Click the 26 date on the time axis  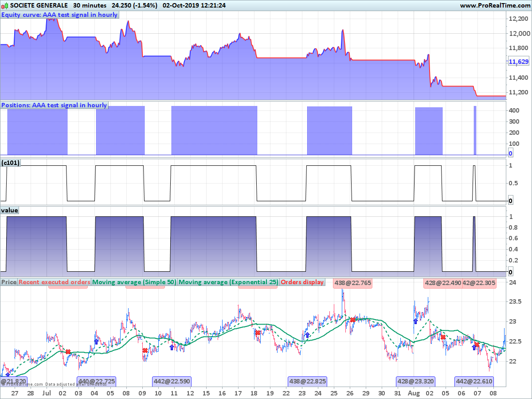(x=350, y=393)
